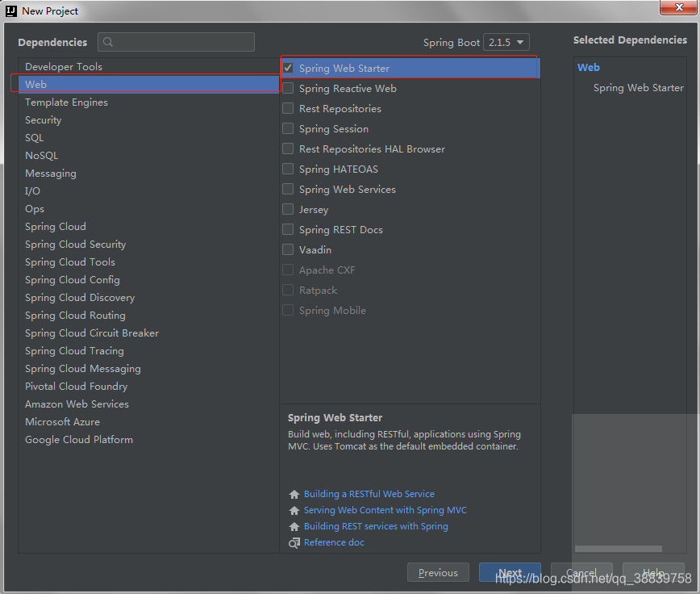700x594 pixels.
Task: Select Spring Cloud Tracing category
Action: (148, 350)
